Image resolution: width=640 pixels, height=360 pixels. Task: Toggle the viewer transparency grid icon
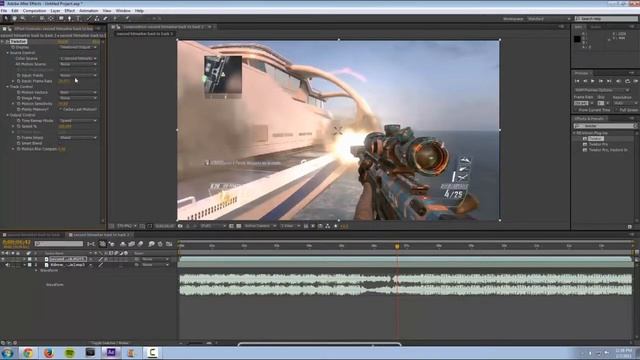[238, 226]
